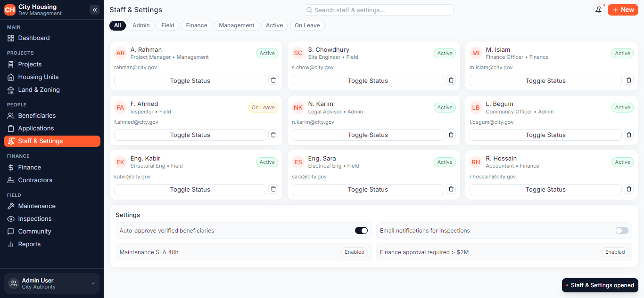This screenshot has height=298, width=644.
Task: Click email r.hossain@city.gov
Action: pos(493,177)
